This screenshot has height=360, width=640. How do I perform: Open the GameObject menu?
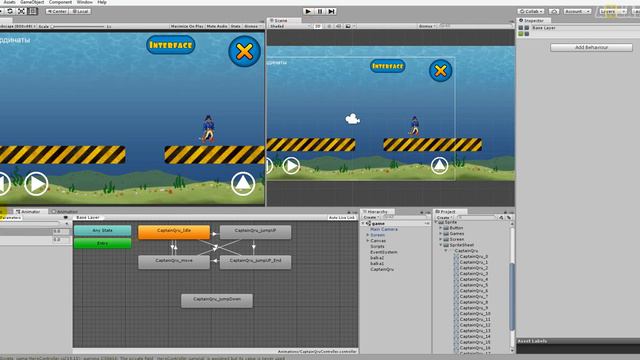32,2
